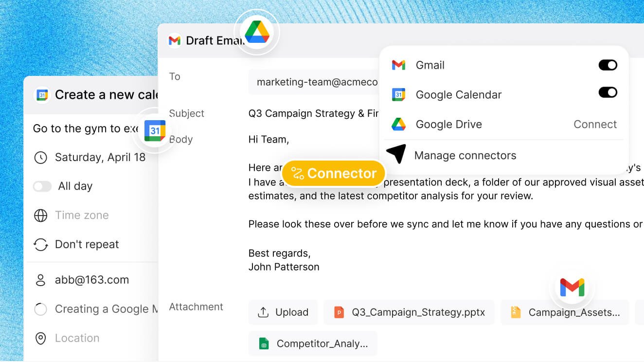Click the repeat icon beside Don't repeat
Screen dimensions: 644x362
(x=41, y=244)
